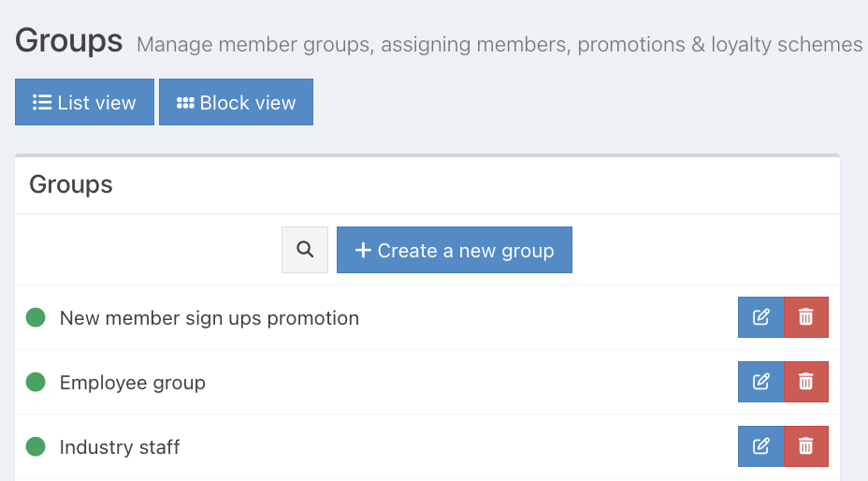Click the Groups panel header title
Screen dimensions: 868x481
pyautogui.click(x=71, y=184)
